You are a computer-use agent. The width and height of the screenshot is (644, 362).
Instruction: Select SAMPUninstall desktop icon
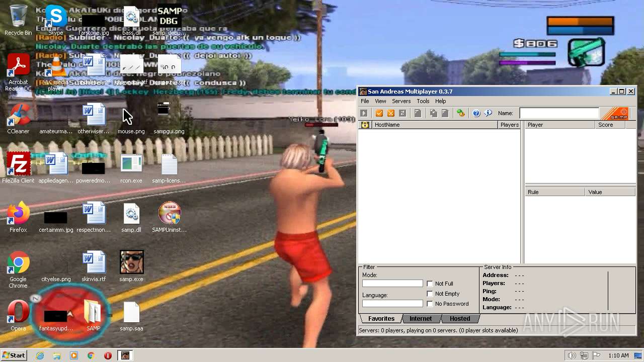click(x=169, y=217)
